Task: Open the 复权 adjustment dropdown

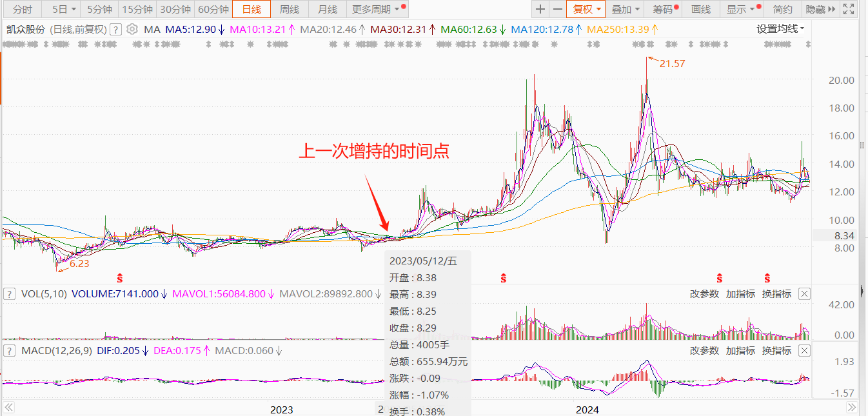Action: pos(586,9)
